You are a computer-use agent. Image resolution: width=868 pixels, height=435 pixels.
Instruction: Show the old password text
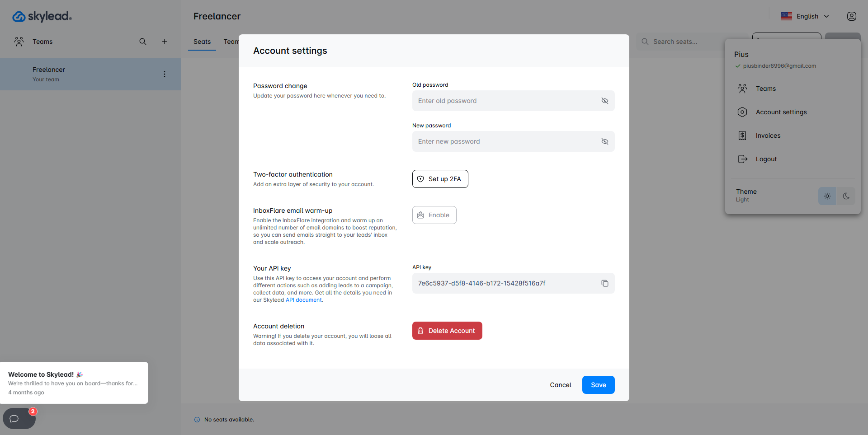coord(604,101)
